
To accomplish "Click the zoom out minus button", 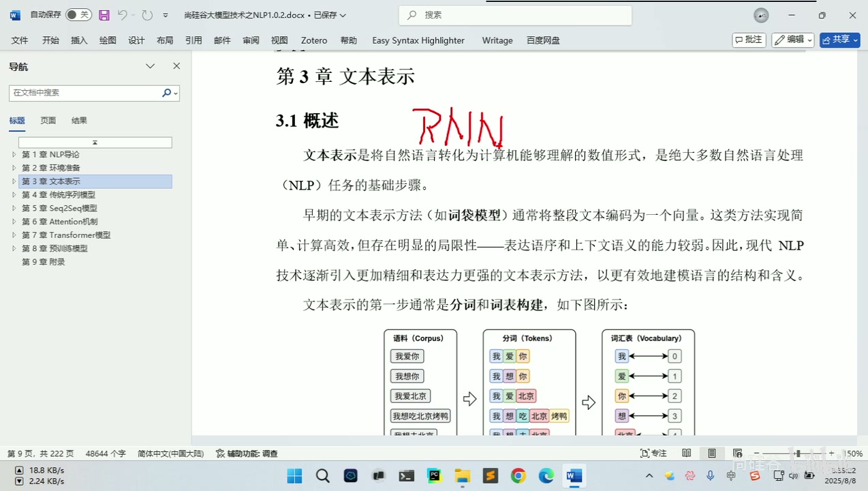I will pyautogui.click(x=756, y=453).
